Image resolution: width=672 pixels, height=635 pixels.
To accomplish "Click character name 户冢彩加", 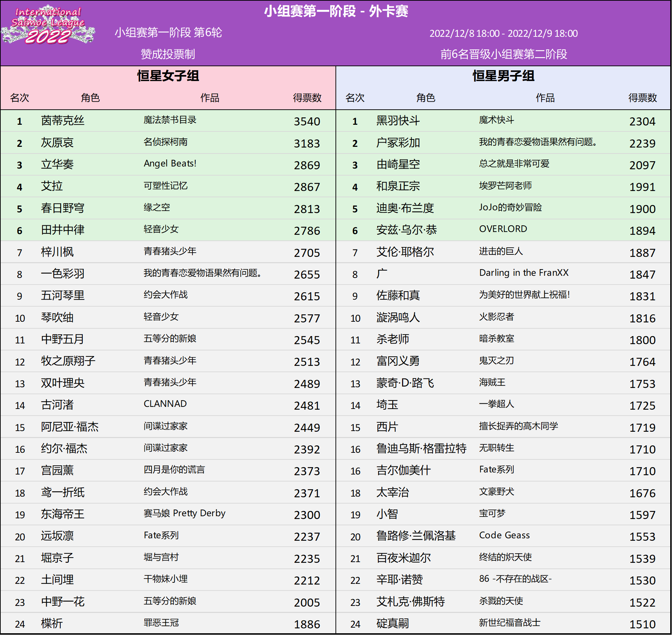I will 398,143.
